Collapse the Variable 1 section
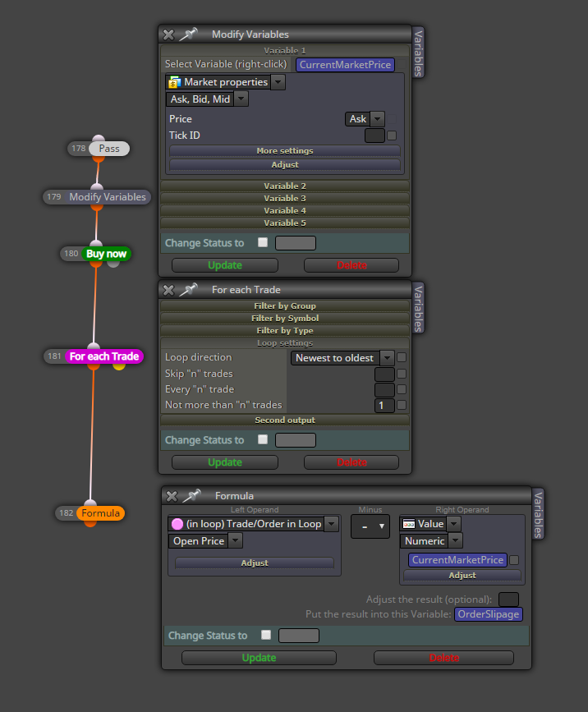588x712 pixels. 285,50
